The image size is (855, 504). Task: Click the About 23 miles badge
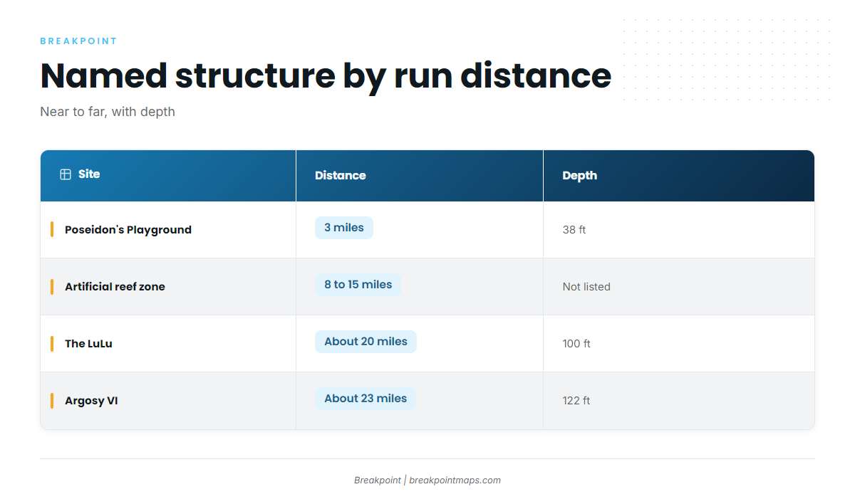click(x=366, y=399)
